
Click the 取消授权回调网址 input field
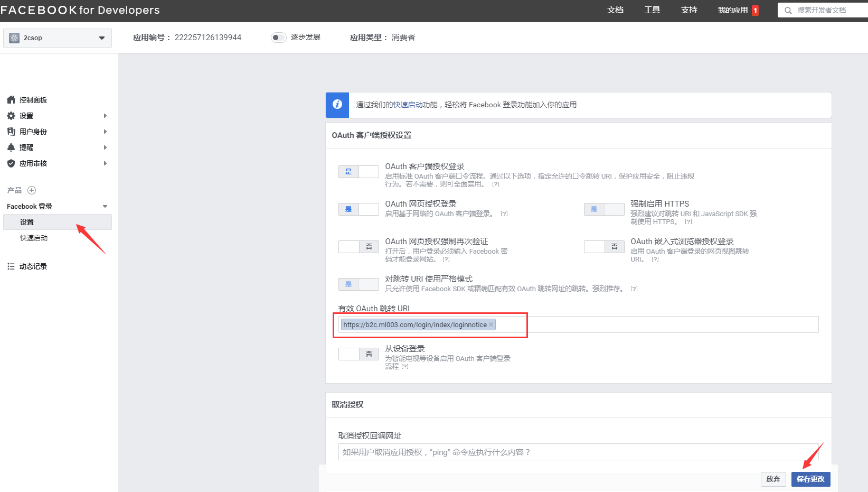click(x=578, y=452)
